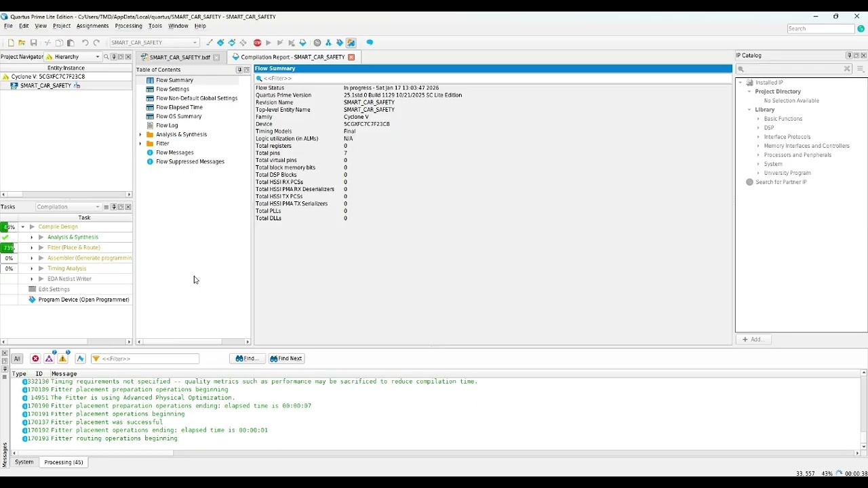Expand the Fitter (Place & Route) task
Screen dimensions: 868x488
(32, 247)
